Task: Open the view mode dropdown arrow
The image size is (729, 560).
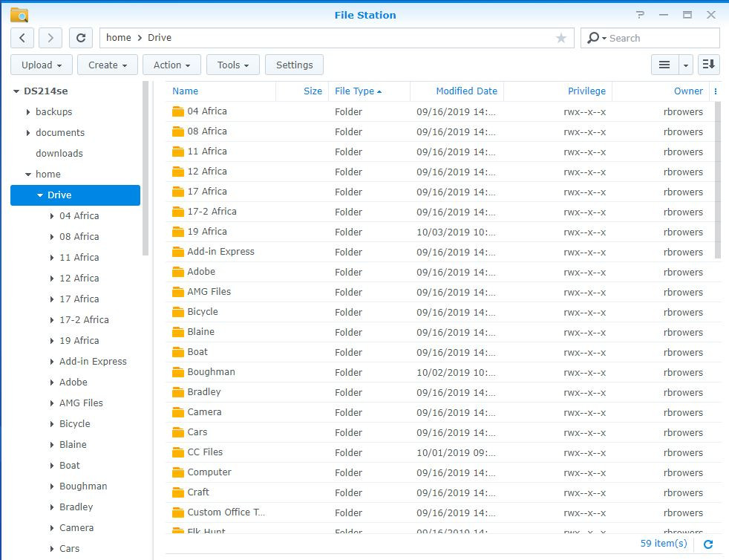Action: click(685, 65)
